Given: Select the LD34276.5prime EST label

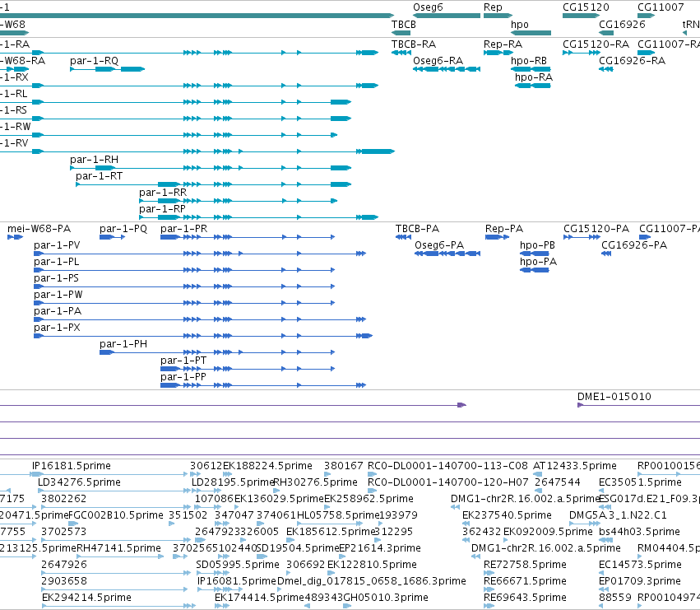Looking at the screenshot, I should tap(80, 482).
